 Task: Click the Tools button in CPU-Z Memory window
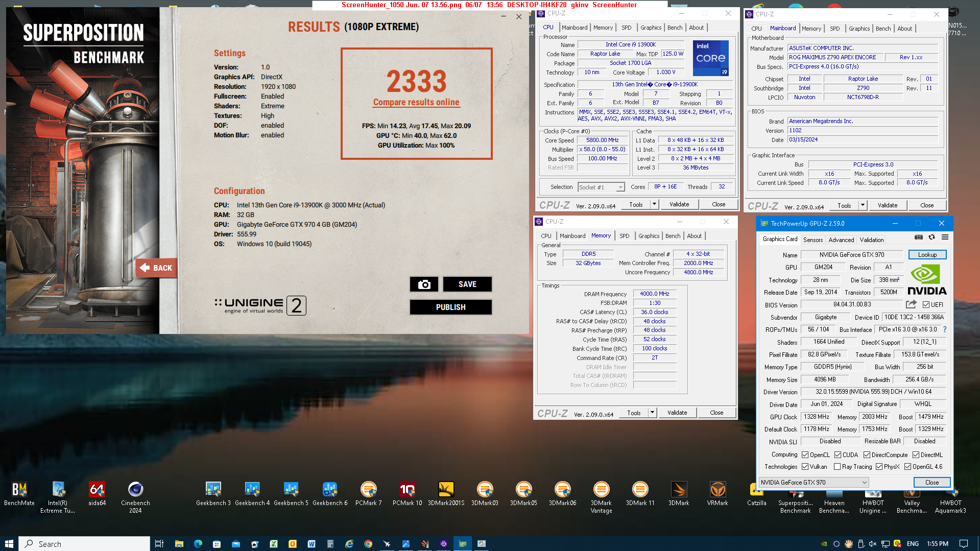634,413
